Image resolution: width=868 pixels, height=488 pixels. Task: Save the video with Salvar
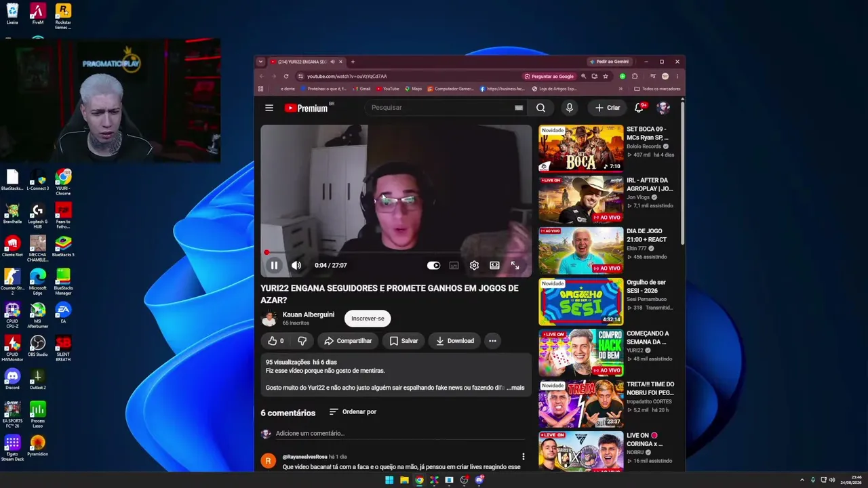point(403,341)
